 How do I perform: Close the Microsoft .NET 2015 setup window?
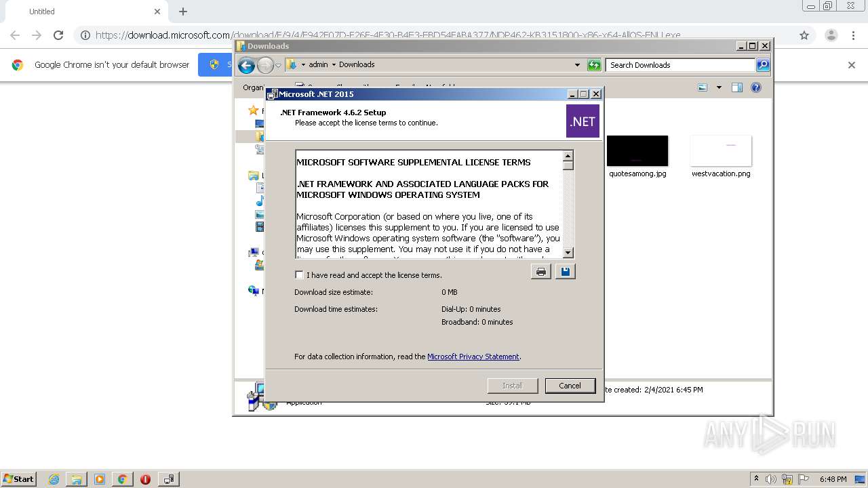(596, 94)
